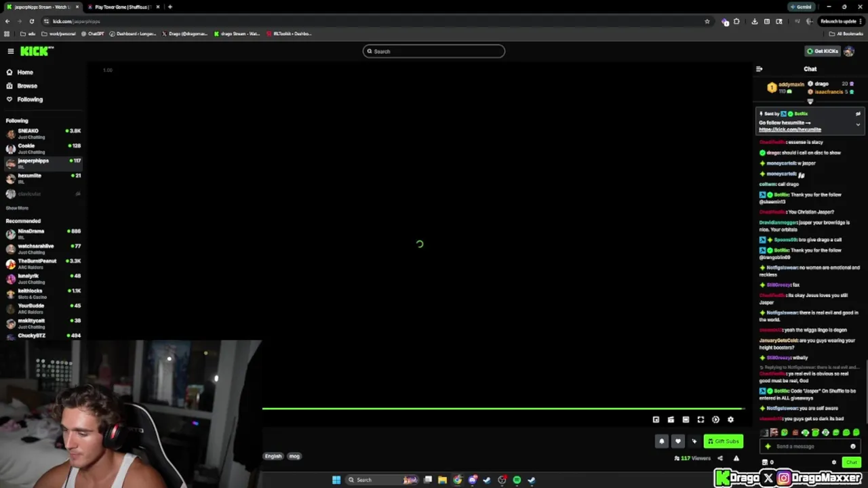Focus the Kick search box
This screenshot has width=868, height=488.
[434, 52]
